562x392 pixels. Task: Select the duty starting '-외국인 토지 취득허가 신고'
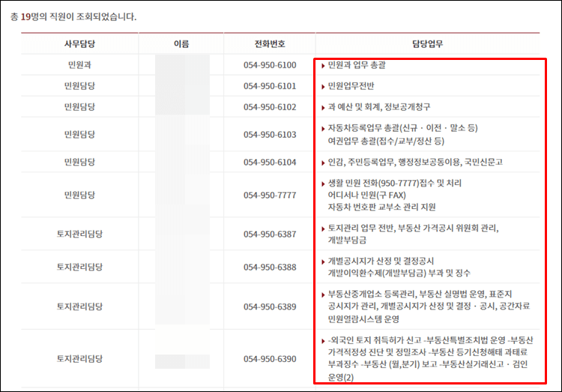[x=430, y=358]
